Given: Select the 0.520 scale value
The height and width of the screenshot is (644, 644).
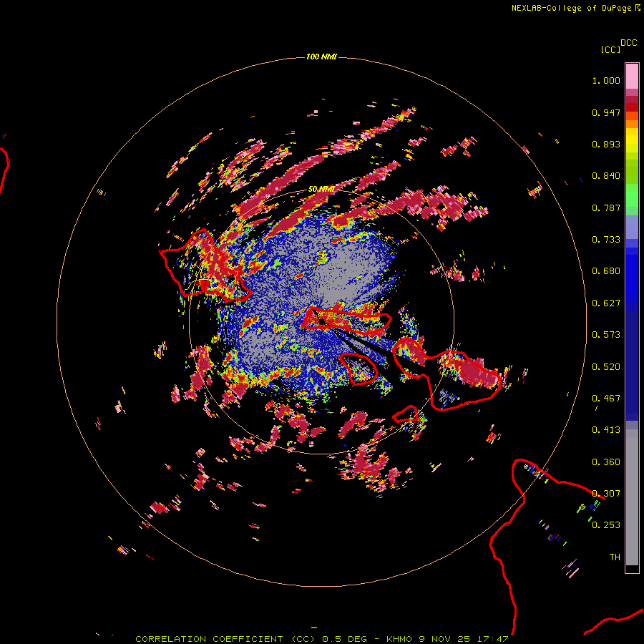Looking at the screenshot, I should click(x=606, y=367).
